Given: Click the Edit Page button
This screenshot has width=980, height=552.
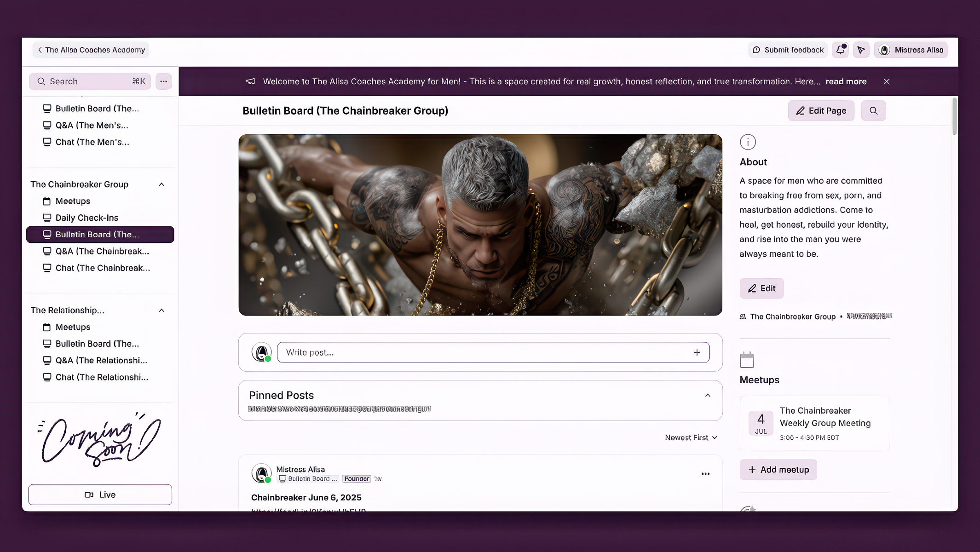Looking at the screenshot, I should [x=821, y=111].
